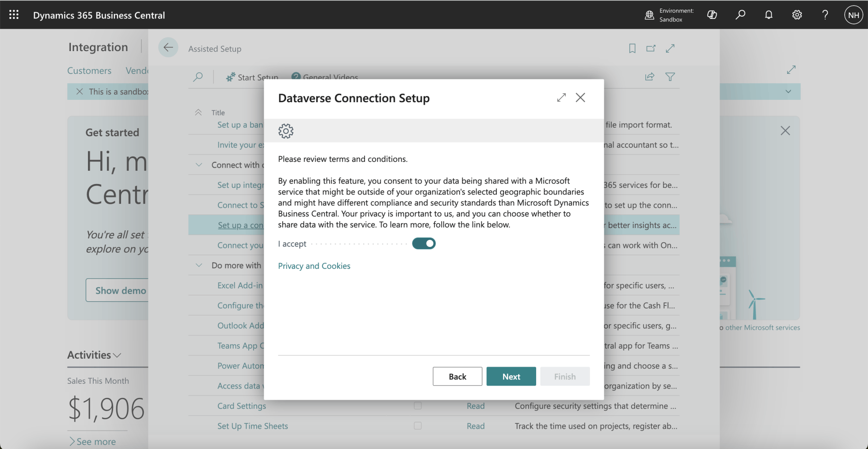868x449 pixels.
Task: Open the NH user account avatar
Action: click(x=853, y=15)
